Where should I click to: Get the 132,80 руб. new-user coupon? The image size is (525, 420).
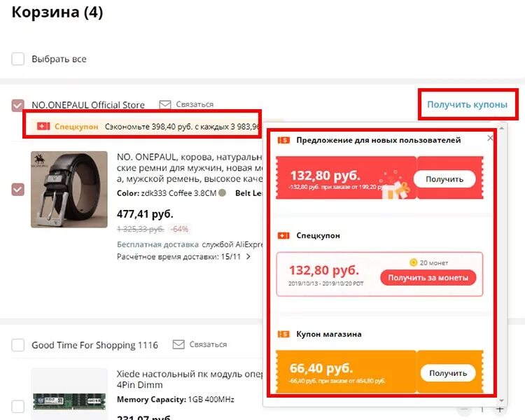[444, 179]
